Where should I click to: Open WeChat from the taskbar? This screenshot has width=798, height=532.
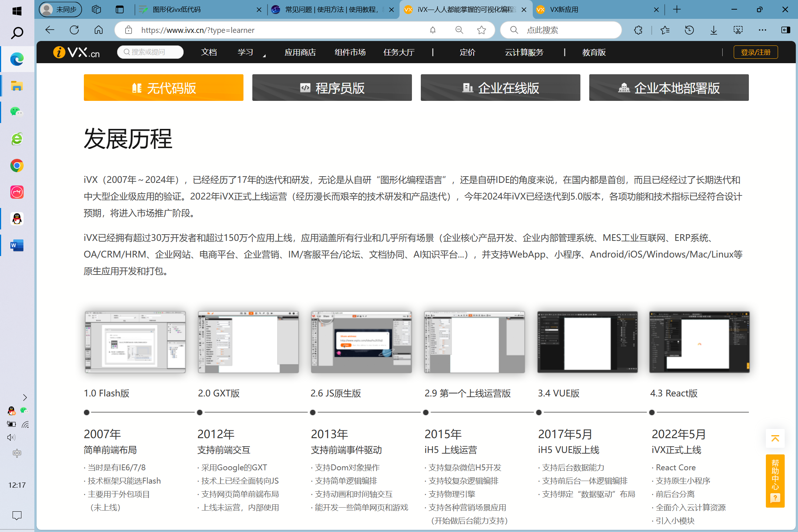17,112
